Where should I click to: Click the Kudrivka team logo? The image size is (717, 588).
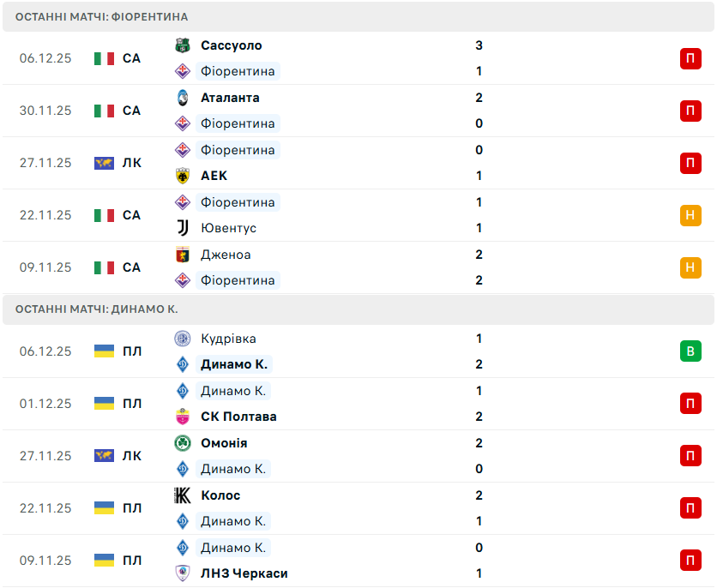[x=182, y=339]
